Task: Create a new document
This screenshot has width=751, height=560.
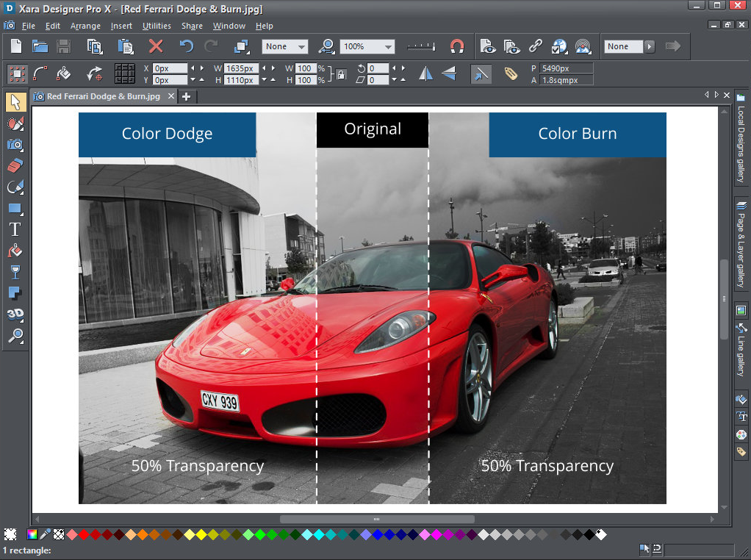Action: pyautogui.click(x=16, y=46)
